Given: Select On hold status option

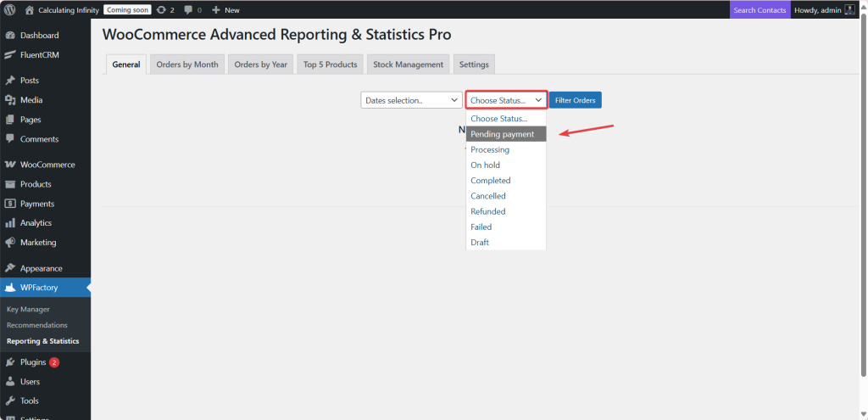Looking at the screenshot, I should click(x=506, y=165).
